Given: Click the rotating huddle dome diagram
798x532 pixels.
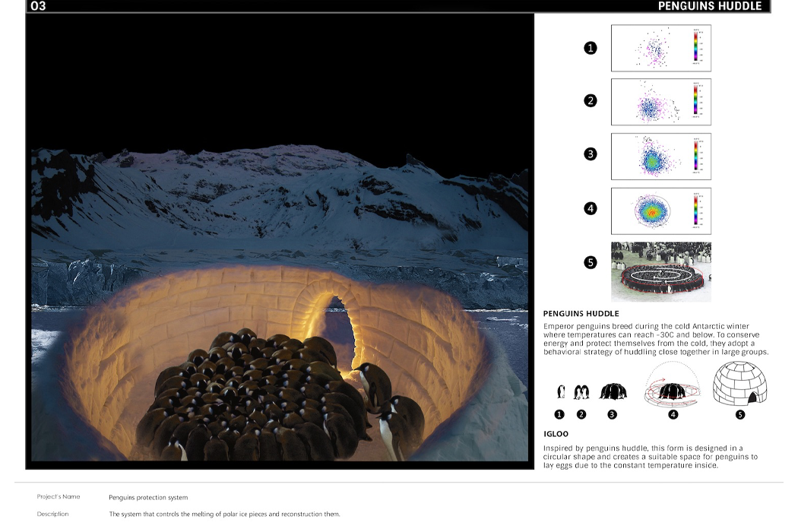Looking at the screenshot, I should [x=673, y=387].
